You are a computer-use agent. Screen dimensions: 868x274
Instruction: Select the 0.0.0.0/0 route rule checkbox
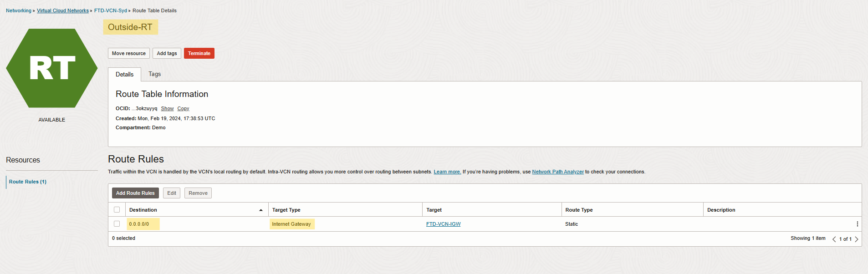tap(117, 224)
